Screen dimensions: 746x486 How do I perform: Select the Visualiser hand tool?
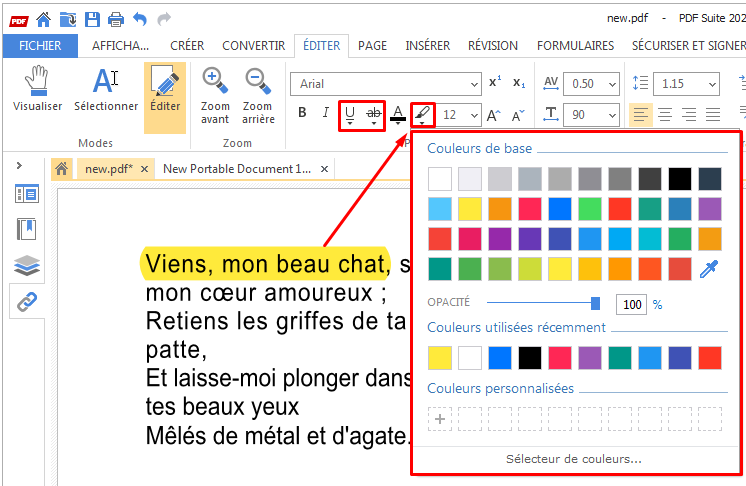click(38, 89)
